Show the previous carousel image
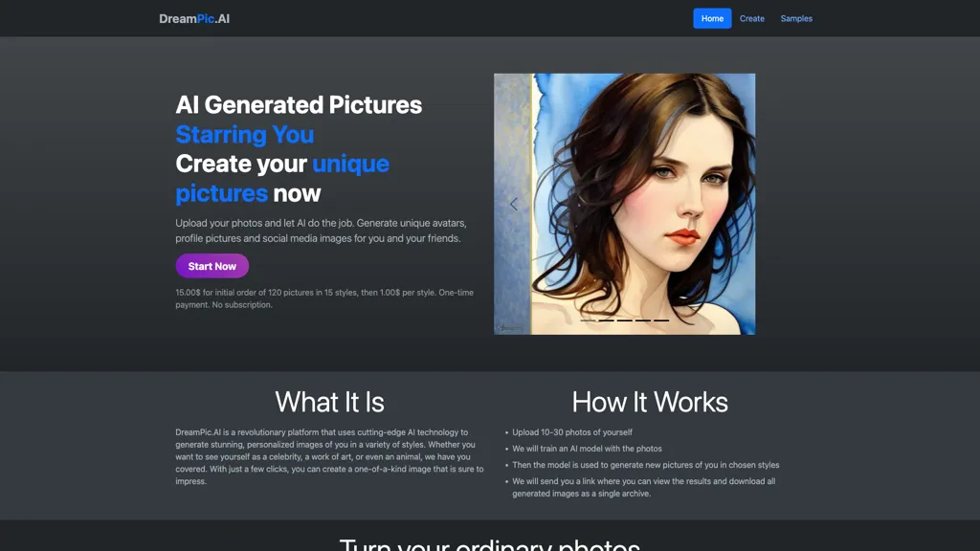Viewport: 980px width, 551px height. 514,205
